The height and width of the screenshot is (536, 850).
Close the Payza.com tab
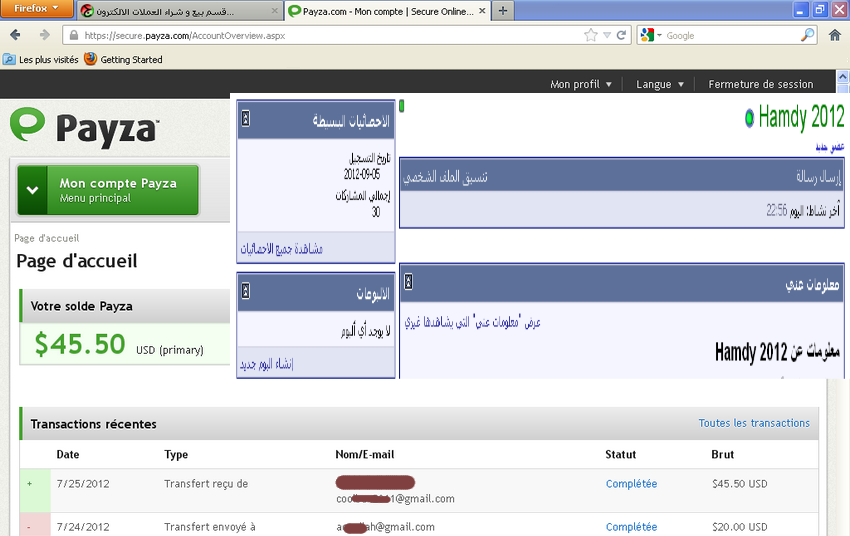482,11
